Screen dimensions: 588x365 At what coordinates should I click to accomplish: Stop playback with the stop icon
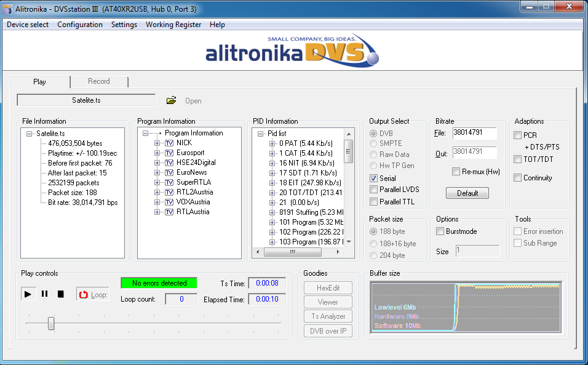[x=61, y=294]
